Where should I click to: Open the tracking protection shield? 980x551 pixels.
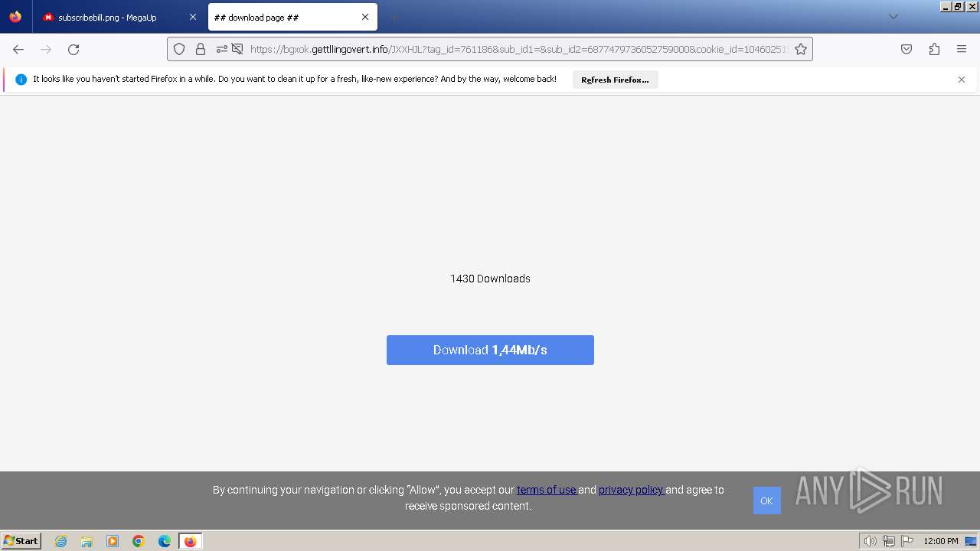coord(179,49)
